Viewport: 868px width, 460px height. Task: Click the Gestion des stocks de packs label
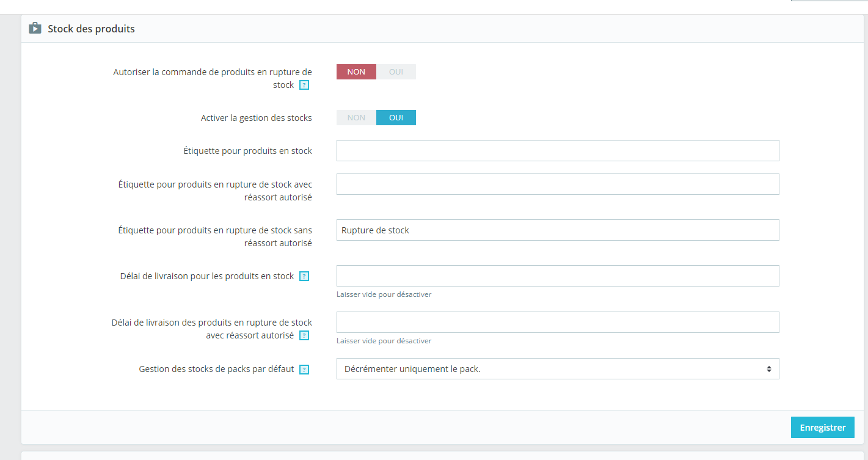[216, 369]
